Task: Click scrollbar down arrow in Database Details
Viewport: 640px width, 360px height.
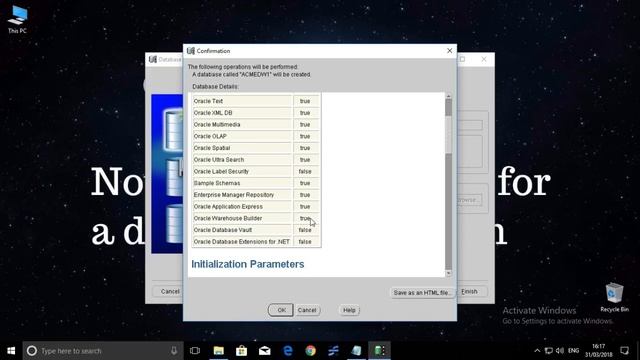Action: click(449, 273)
